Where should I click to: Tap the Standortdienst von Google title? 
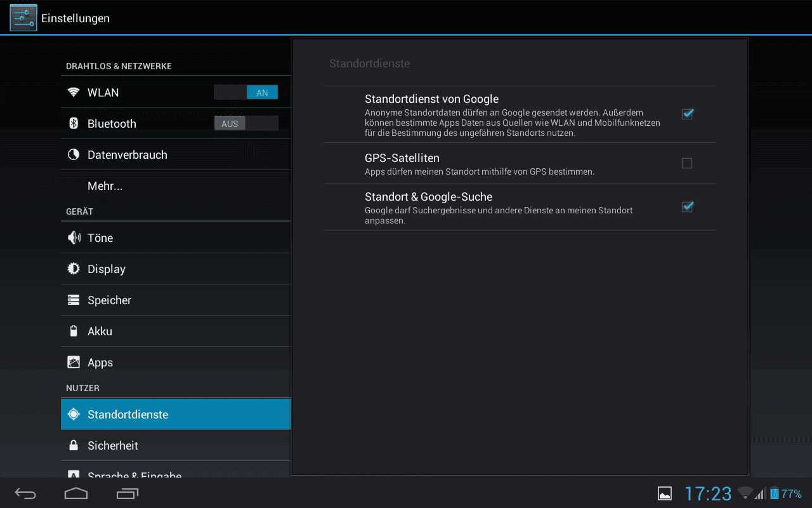431,99
